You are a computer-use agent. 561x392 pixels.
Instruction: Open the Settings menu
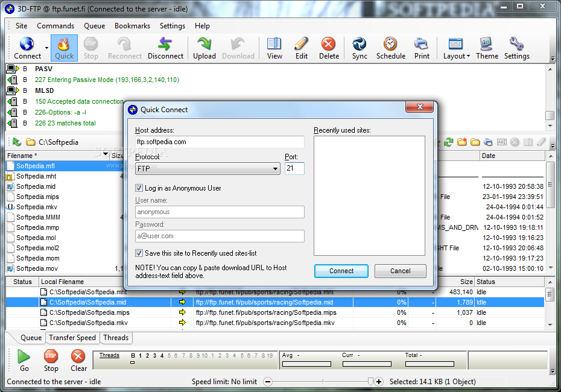coord(173,26)
